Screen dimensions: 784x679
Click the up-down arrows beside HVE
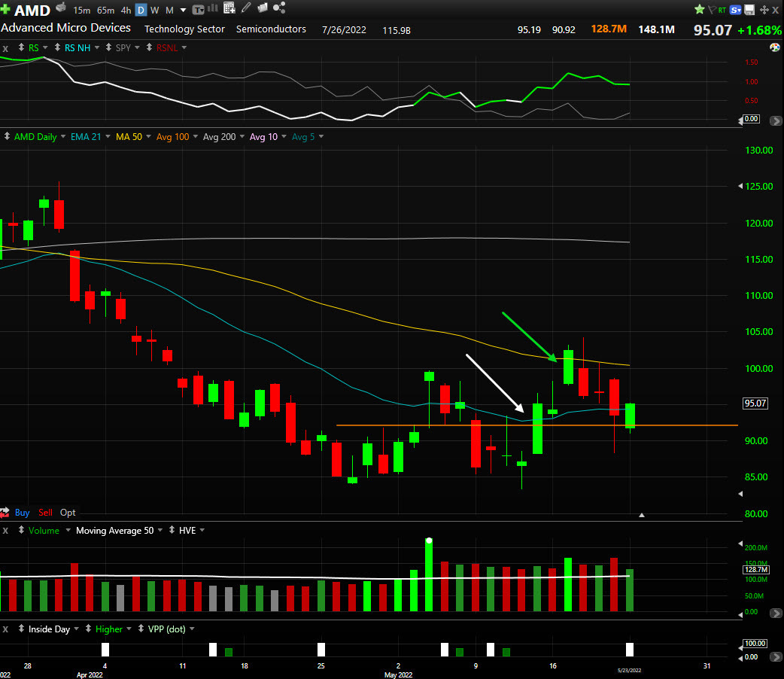point(172,530)
